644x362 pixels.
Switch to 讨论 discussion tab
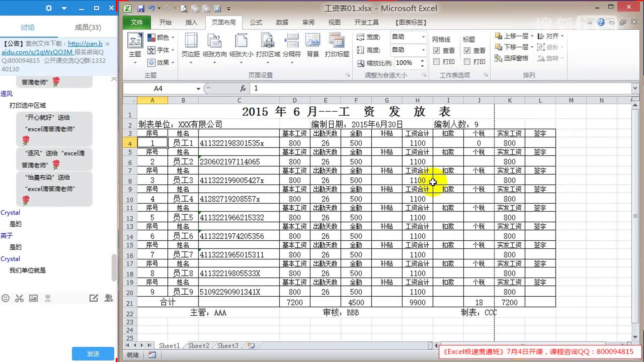pyautogui.click(x=27, y=27)
